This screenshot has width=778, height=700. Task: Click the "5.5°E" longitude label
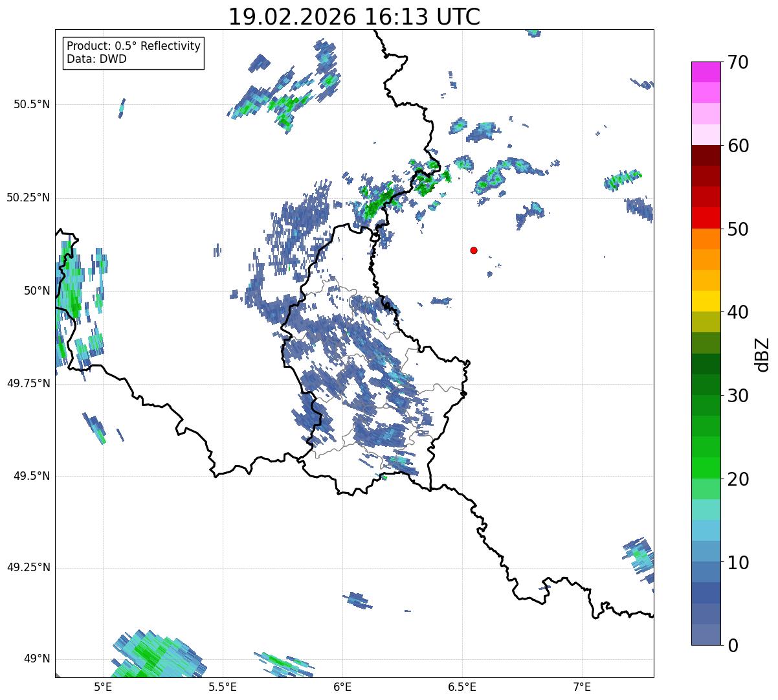coord(223,686)
